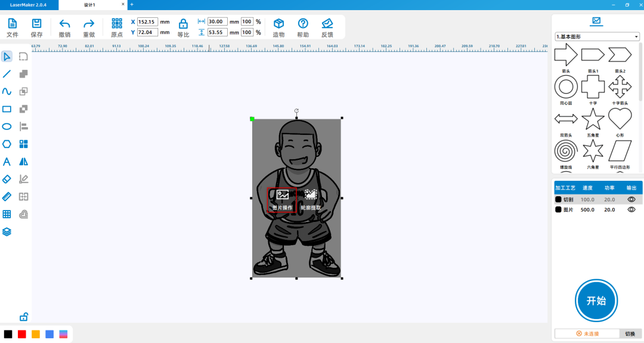644x343 pixels.
Task: Select the red color swatch
Action: [22, 334]
